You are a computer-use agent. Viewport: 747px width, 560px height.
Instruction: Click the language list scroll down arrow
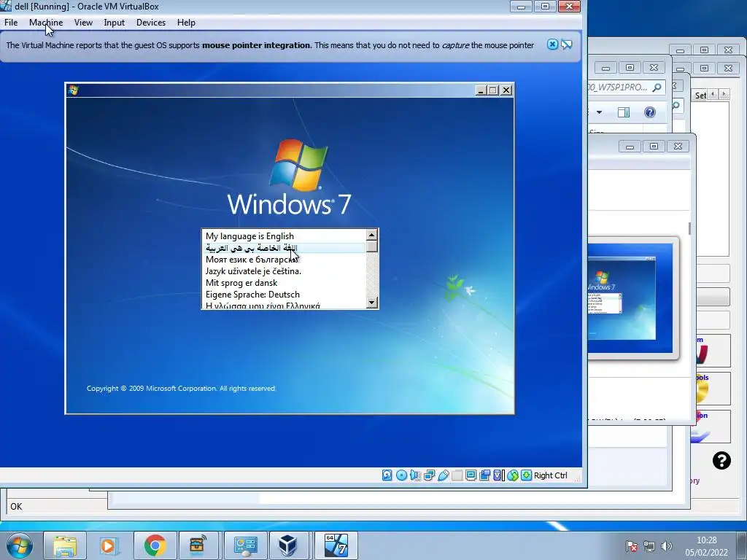(x=372, y=303)
